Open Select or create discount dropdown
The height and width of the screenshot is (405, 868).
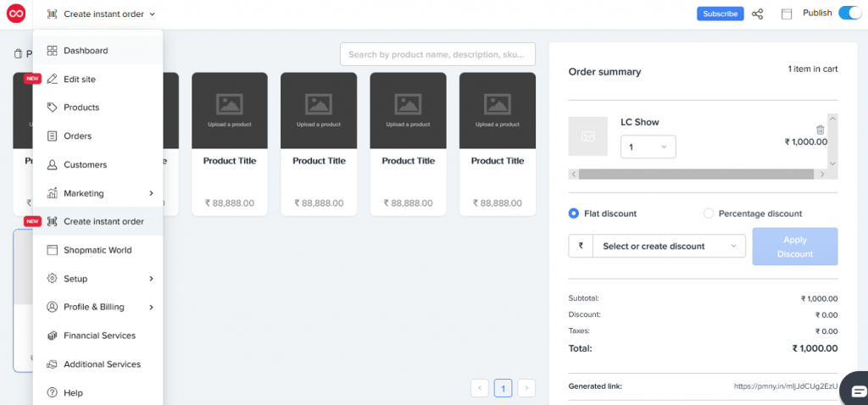click(x=670, y=247)
